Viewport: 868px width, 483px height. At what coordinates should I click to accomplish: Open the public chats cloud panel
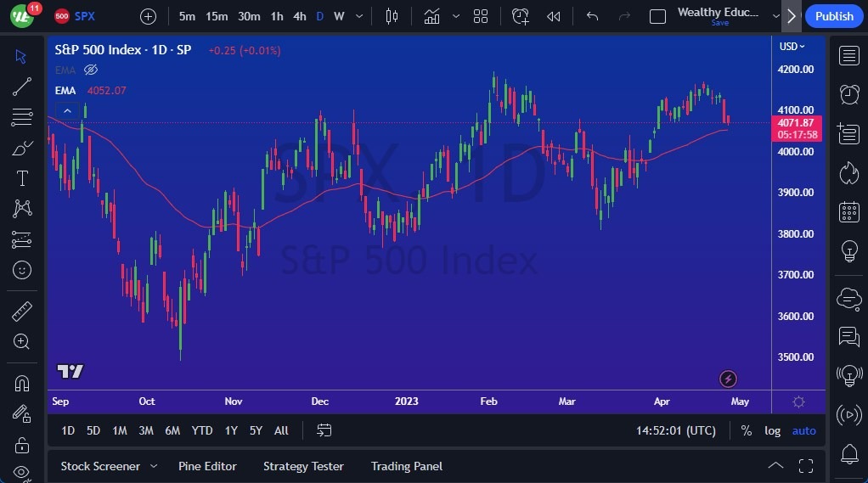[x=849, y=300]
